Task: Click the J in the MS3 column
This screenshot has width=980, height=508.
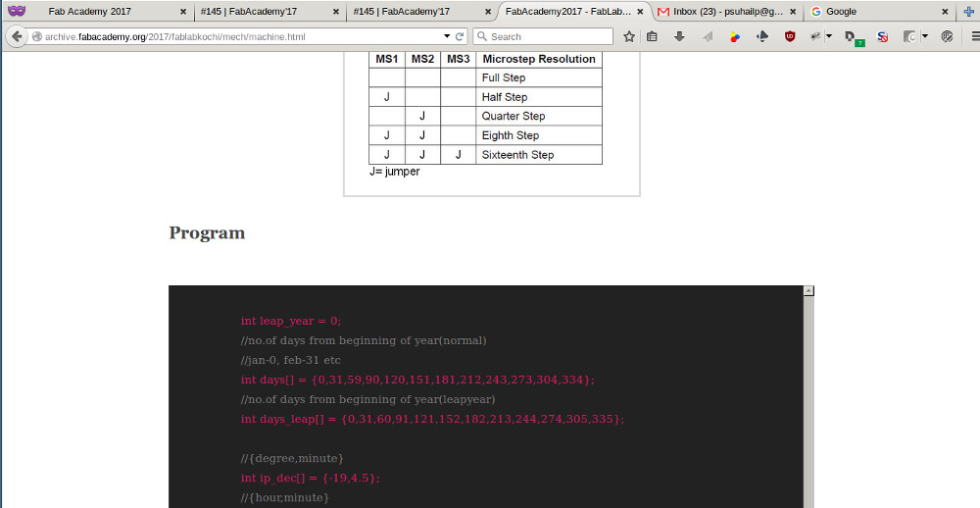Action: (458, 155)
